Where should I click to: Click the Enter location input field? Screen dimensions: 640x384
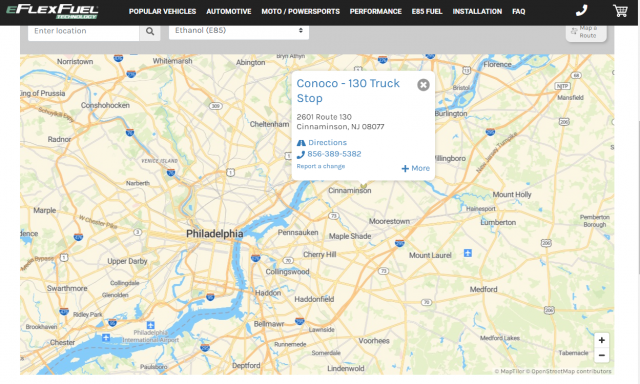tap(84, 31)
